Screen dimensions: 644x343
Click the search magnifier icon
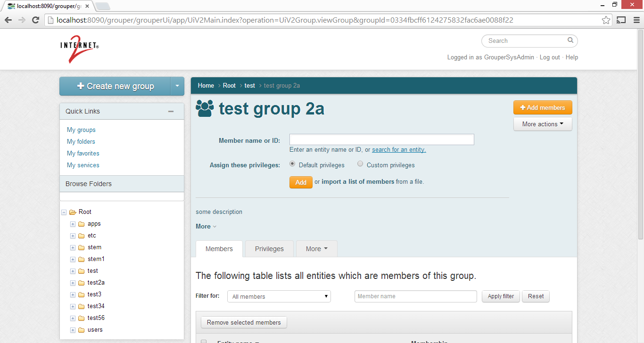(570, 41)
